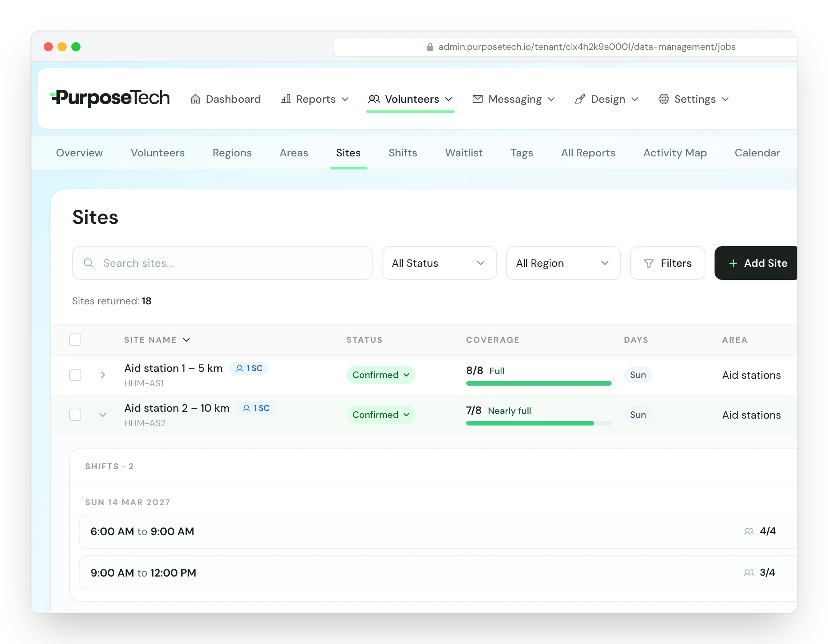Open the All Region dropdown
828x644 pixels.
pos(563,263)
